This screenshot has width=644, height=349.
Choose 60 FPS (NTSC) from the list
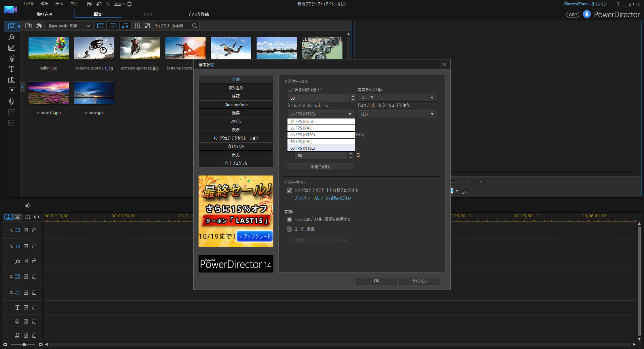321,148
